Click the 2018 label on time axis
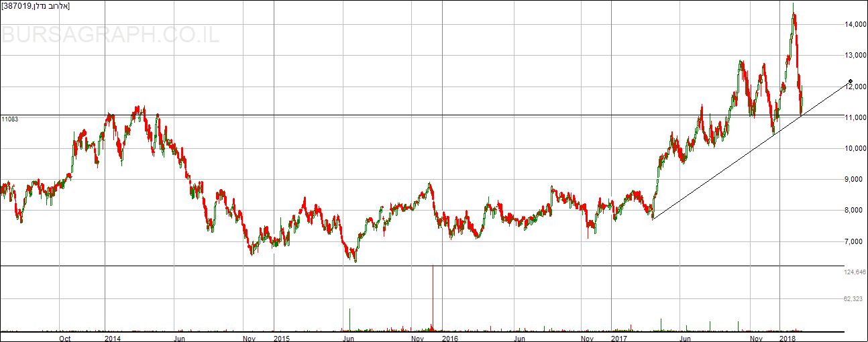Screen dimensions: 868x342 [x=788, y=338]
